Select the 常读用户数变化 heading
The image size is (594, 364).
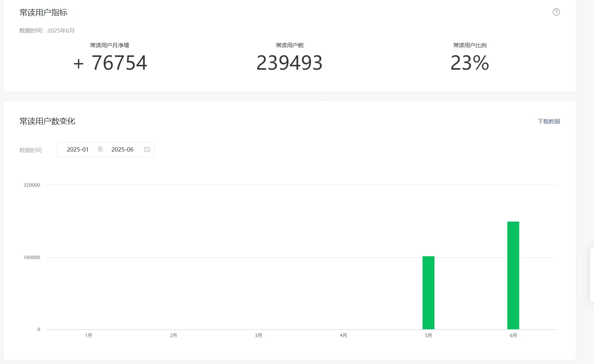(x=47, y=121)
